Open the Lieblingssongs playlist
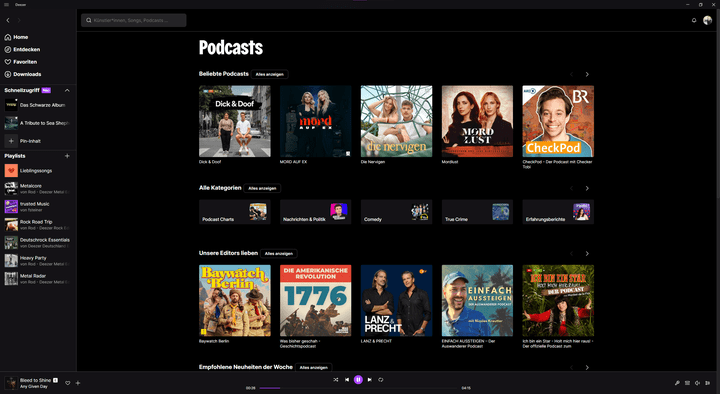 pos(37,171)
